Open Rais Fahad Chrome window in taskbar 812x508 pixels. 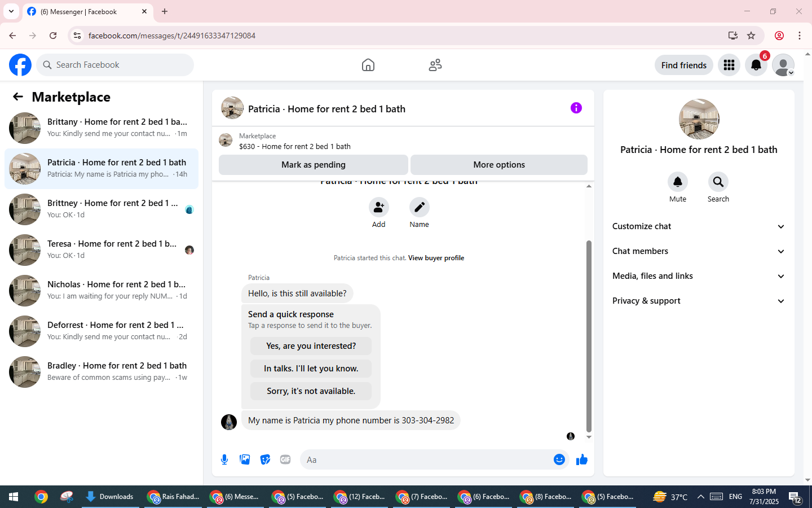174,497
